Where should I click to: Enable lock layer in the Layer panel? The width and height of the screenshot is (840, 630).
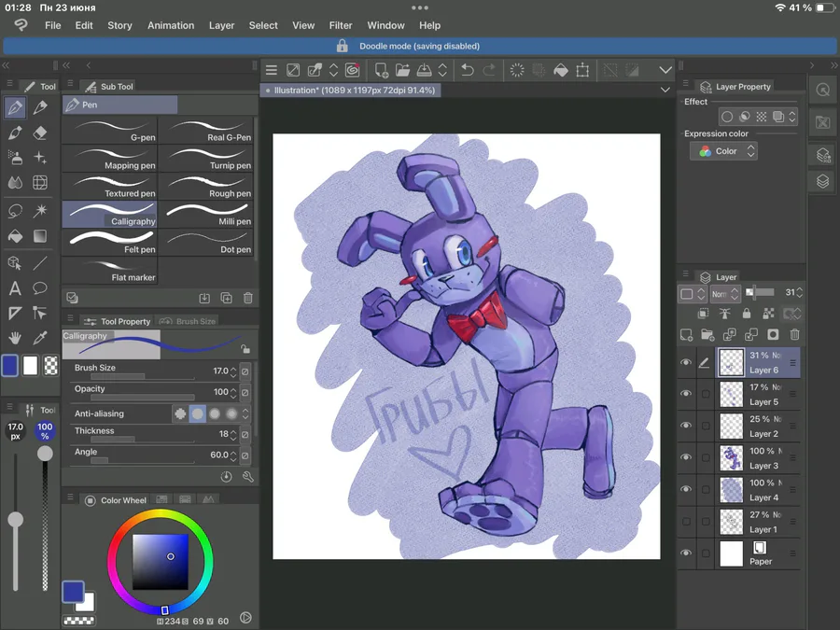(x=747, y=314)
